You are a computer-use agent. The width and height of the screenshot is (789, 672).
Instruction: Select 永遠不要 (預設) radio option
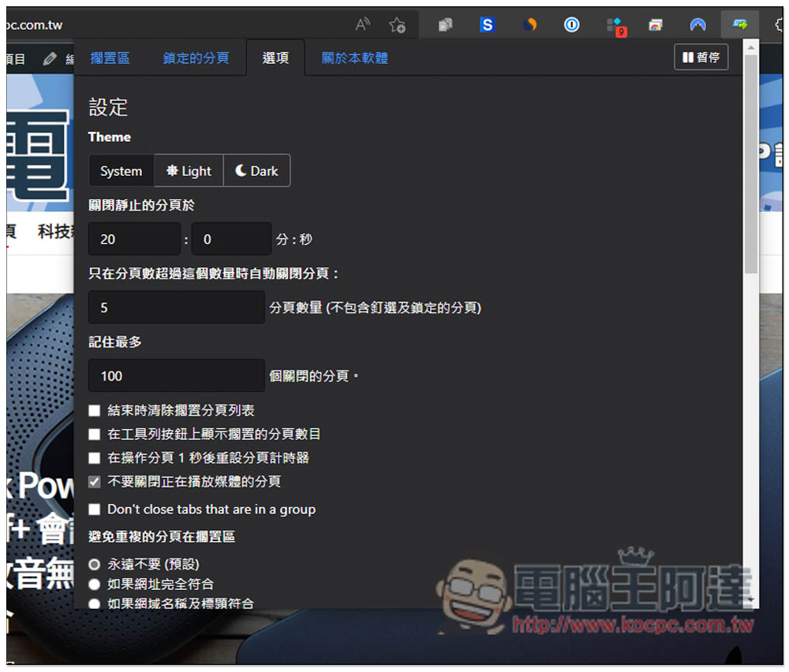coord(94,565)
